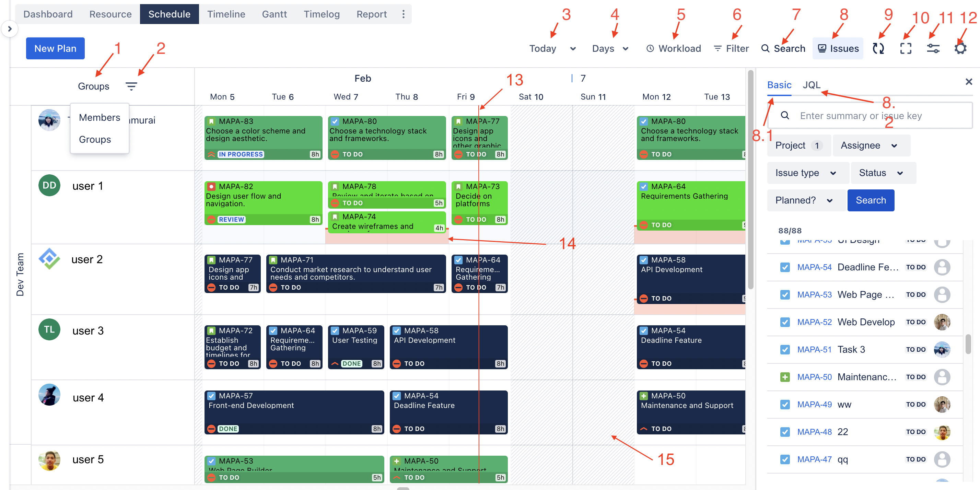
Task: Enter fullscreen mode
Action: (x=906, y=48)
